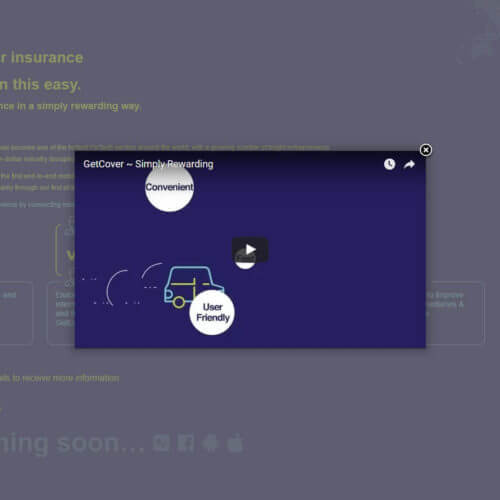
Task: Click the 'soon...' heading text
Action: 100,443
